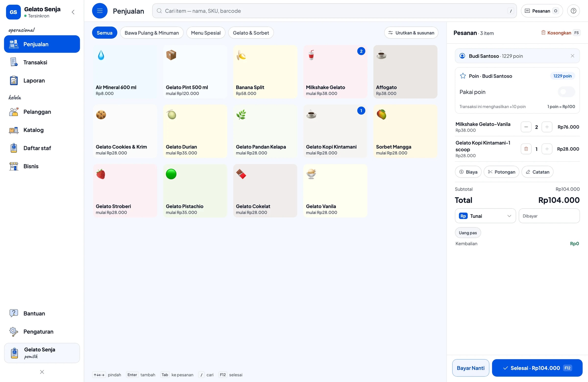
Task: Select the Semua category tab
Action: click(105, 33)
